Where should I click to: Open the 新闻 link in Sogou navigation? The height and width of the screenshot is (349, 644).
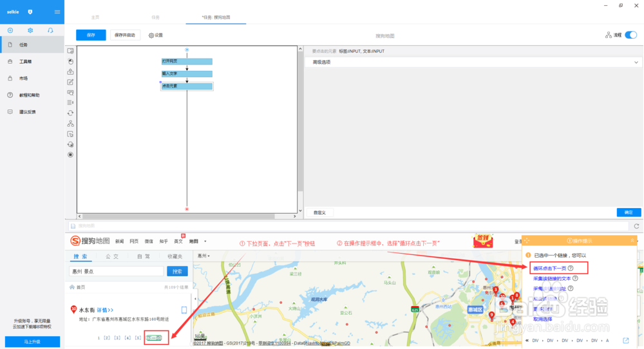pyautogui.click(x=120, y=241)
